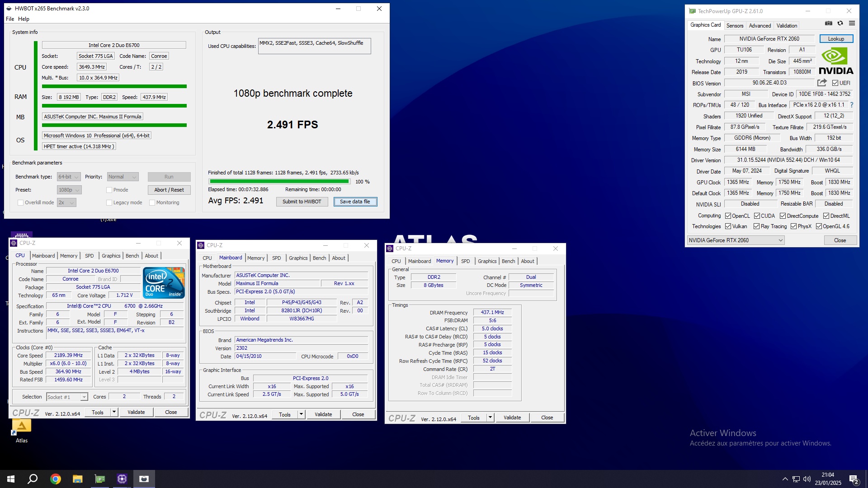
Task: Click the Intel Core 2 Duo logo
Action: click(x=164, y=282)
